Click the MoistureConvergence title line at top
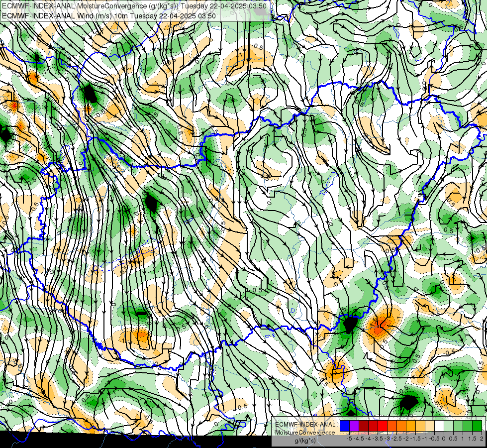487x448 pixels. click(134, 6)
